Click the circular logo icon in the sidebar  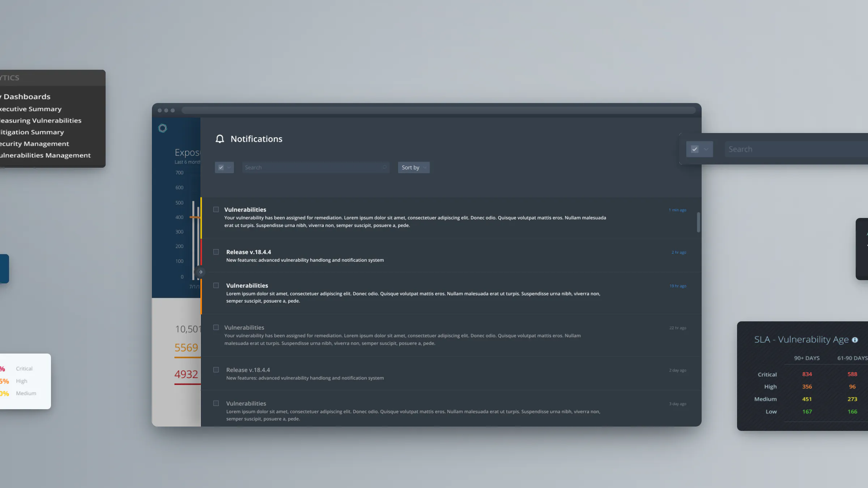point(162,128)
